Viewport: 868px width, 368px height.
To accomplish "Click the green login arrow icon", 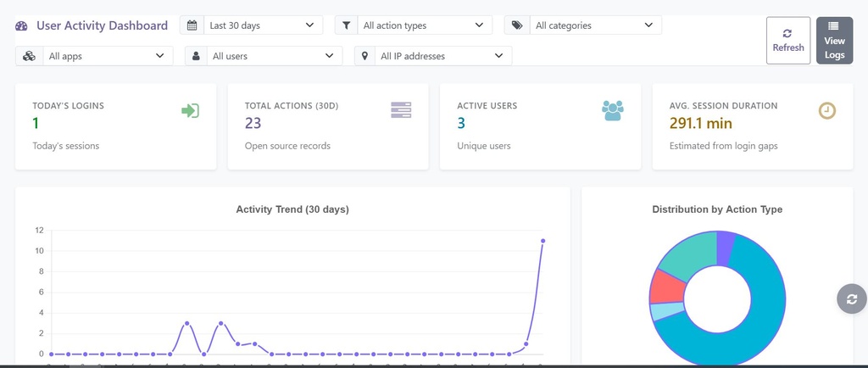I will point(191,111).
